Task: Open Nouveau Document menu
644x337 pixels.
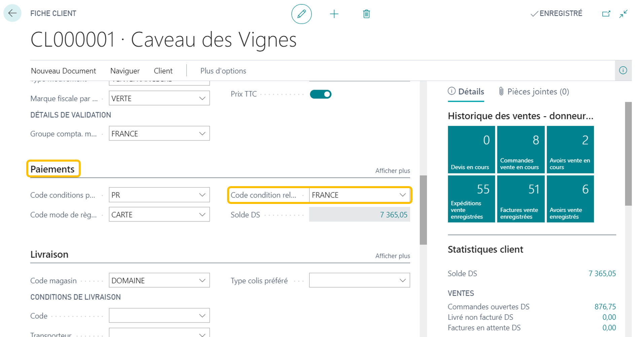Action: (63, 71)
